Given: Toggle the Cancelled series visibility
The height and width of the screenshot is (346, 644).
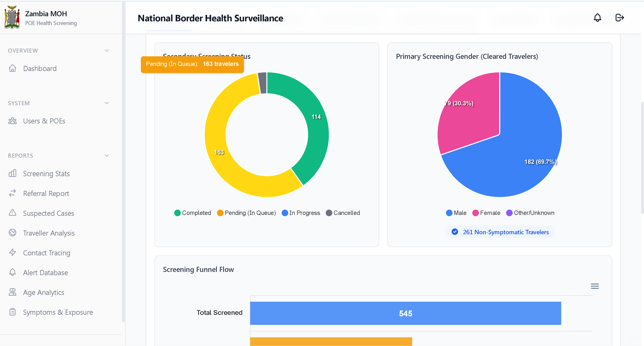Looking at the screenshot, I should 343,213.
